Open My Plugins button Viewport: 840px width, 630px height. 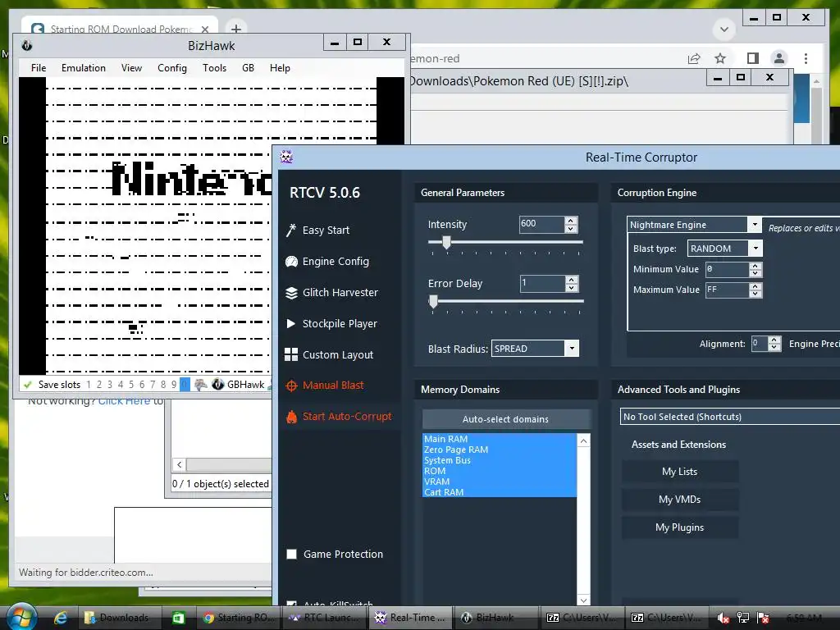coord(680,527)
